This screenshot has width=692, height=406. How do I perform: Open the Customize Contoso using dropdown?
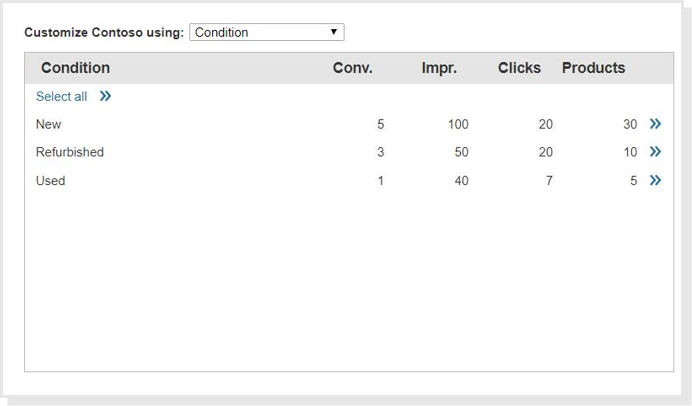266,32
